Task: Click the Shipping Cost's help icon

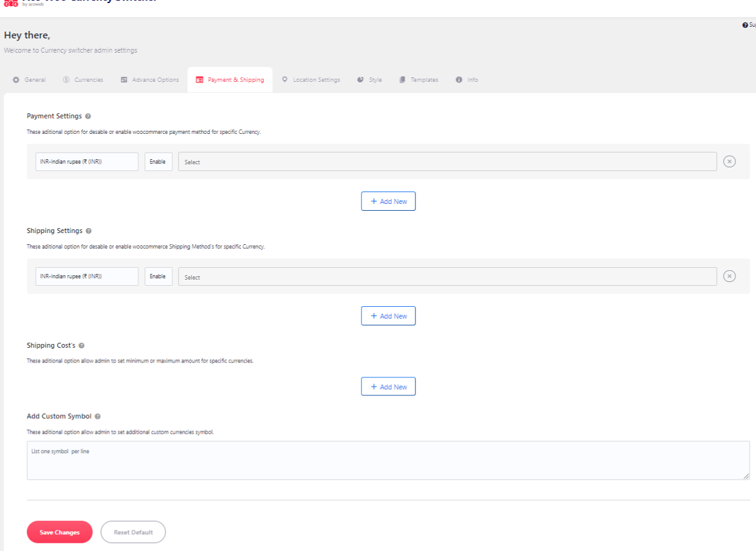Action: coord(81,346)
